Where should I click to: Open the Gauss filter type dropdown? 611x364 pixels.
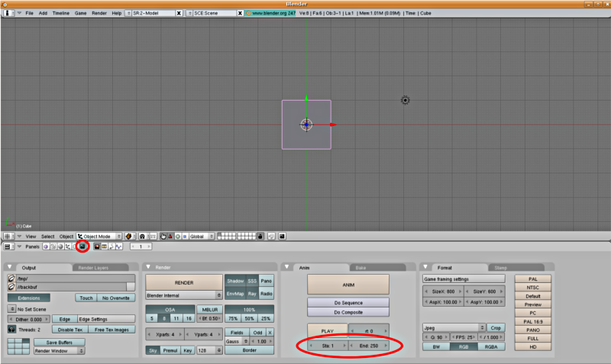coord(237,341)
